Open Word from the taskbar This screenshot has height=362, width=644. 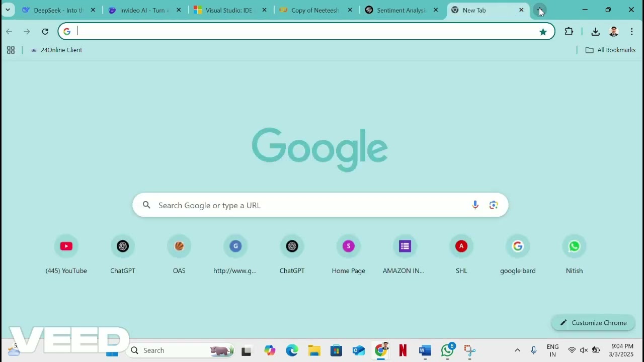coord(425,350)
